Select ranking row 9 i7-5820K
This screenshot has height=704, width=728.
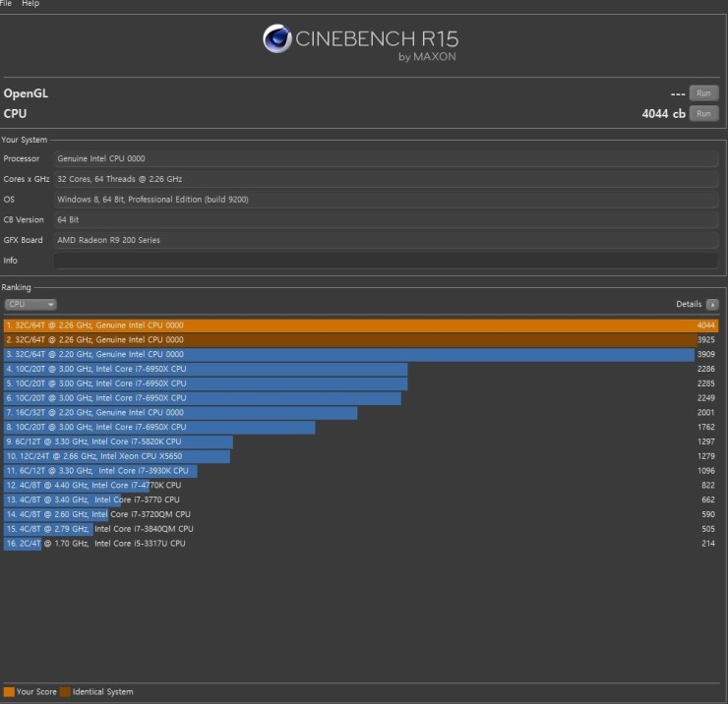coord(361,441)
